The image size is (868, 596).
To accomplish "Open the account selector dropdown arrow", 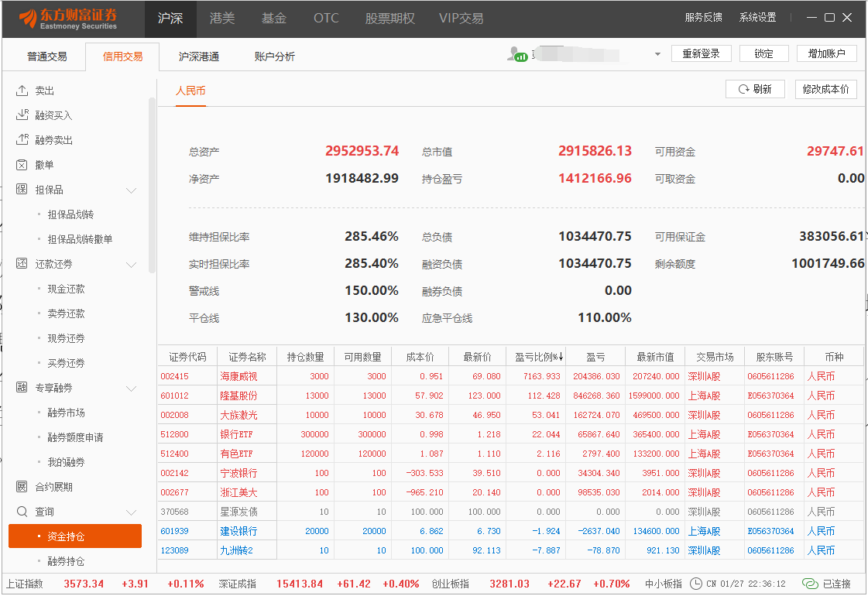I will [657, 54].
